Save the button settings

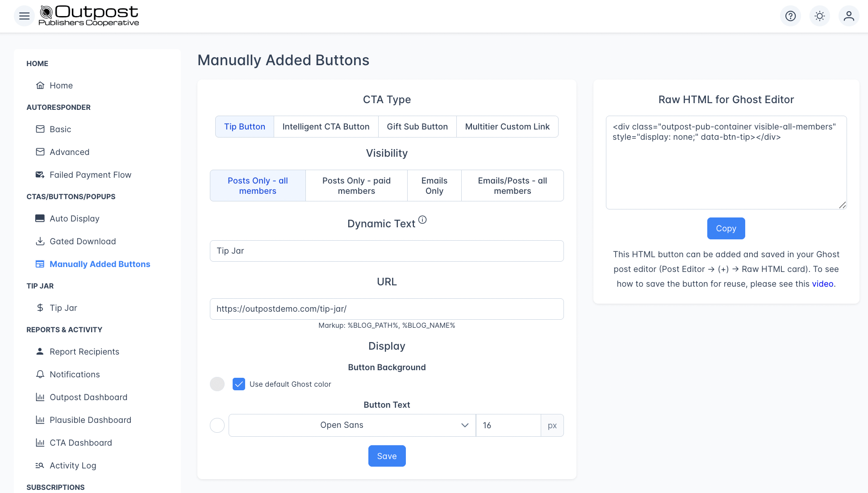(x=387, y=456)
